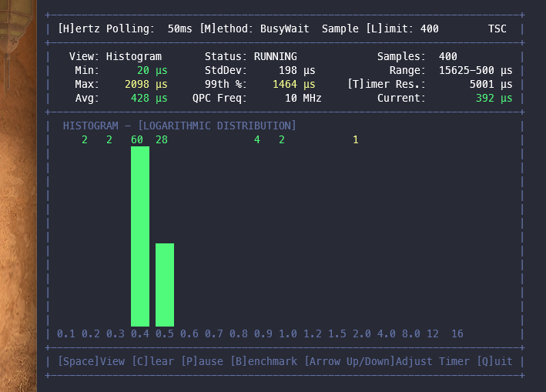Click the [T]imer Res. 5001 µs value
546x392 pixels.
pyautogui.click(x=491, y=84)
